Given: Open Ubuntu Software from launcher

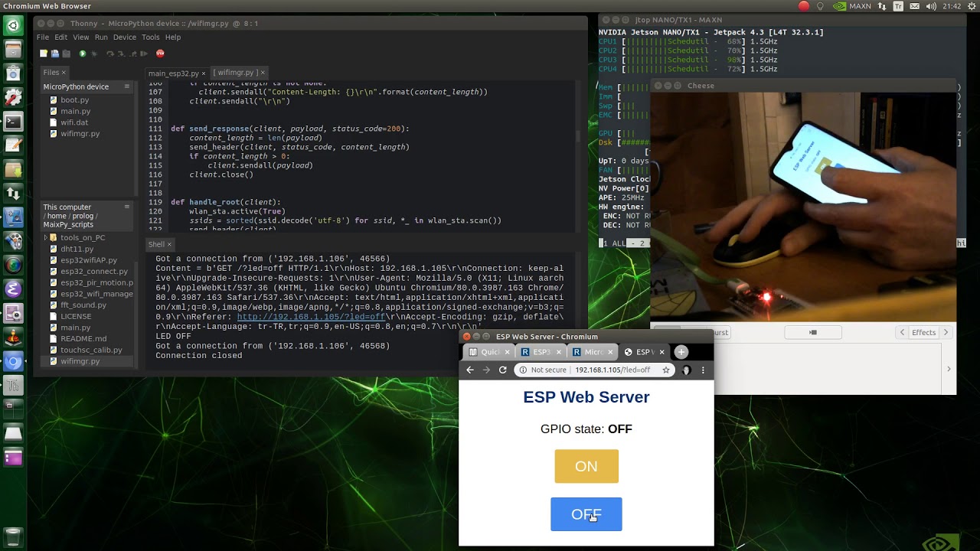Looking at the screenshot, I should click(13, 73).
